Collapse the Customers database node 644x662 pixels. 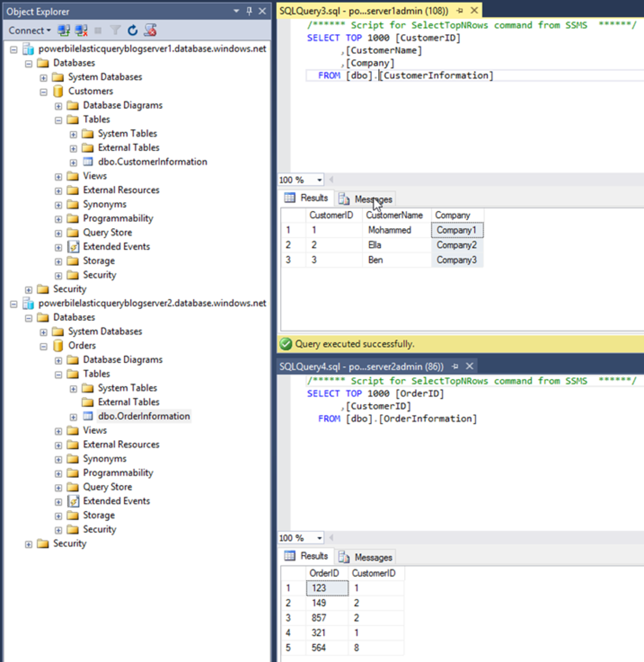point(43,92)
